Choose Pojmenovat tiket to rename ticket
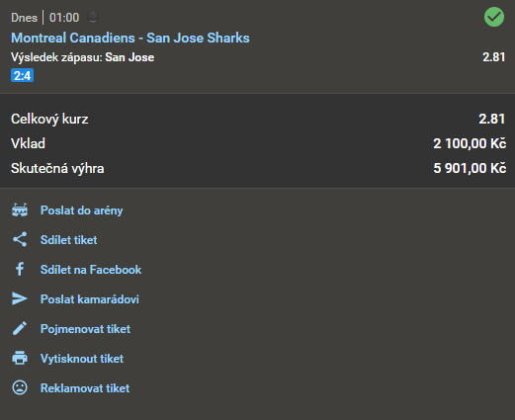The height and width of the screenshot is (420, 515). [x=85, y=329]
